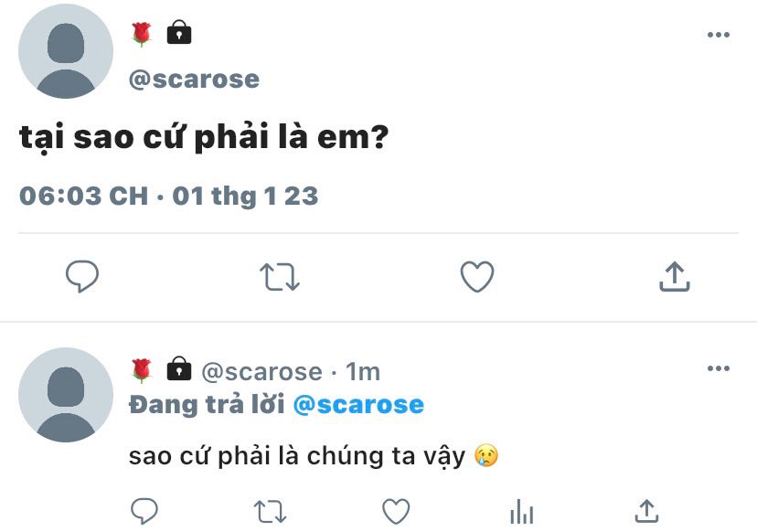The width and height of the screenshot is (757, 532).
Task: Open the @scarose handle under main author
Action: coord(194,80)
